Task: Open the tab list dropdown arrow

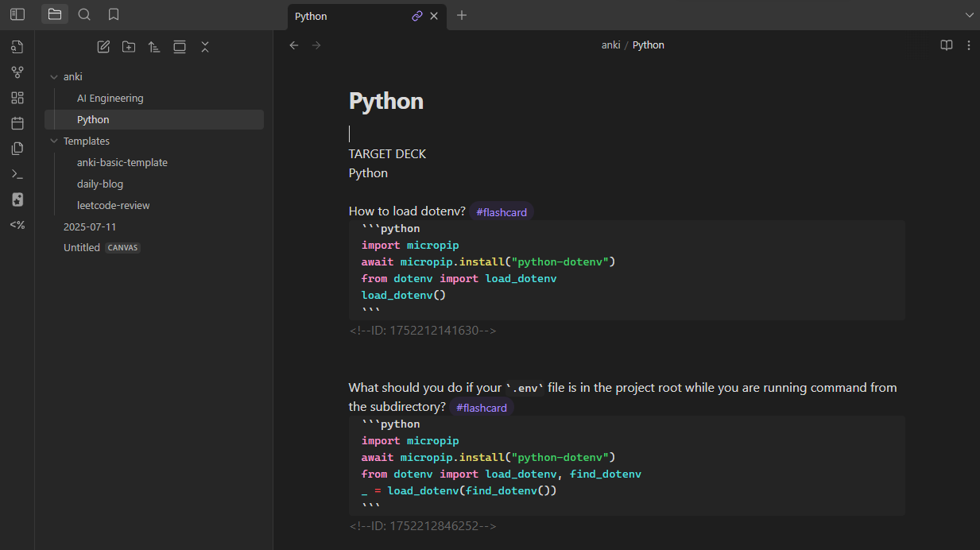Action: pyautogui.click(x=970, y=15)
